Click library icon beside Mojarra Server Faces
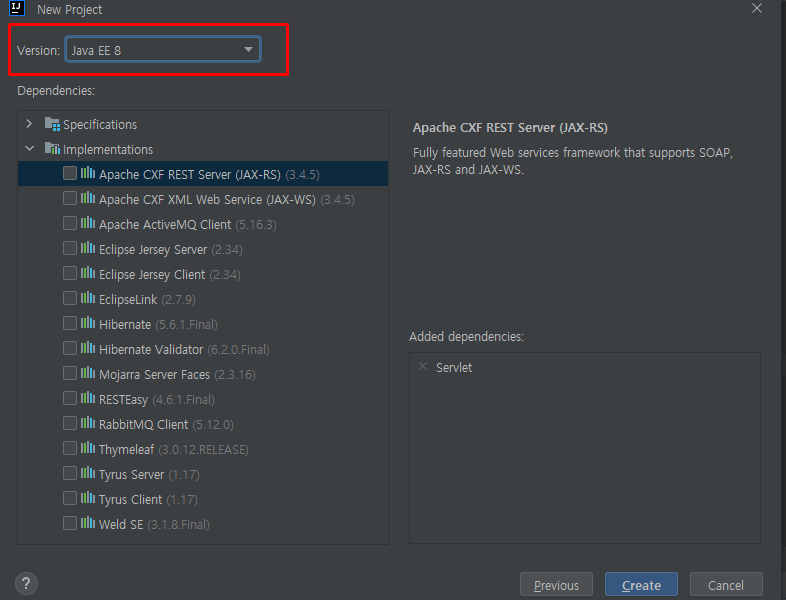The image size is (786, 600). pyautogui.click(x=88, y=373)
